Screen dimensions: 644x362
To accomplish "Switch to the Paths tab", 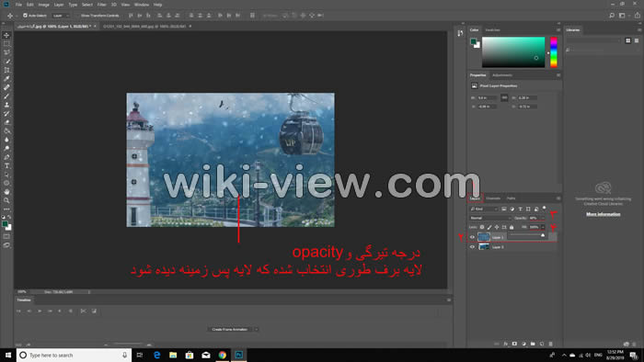I will pos(511,198).
